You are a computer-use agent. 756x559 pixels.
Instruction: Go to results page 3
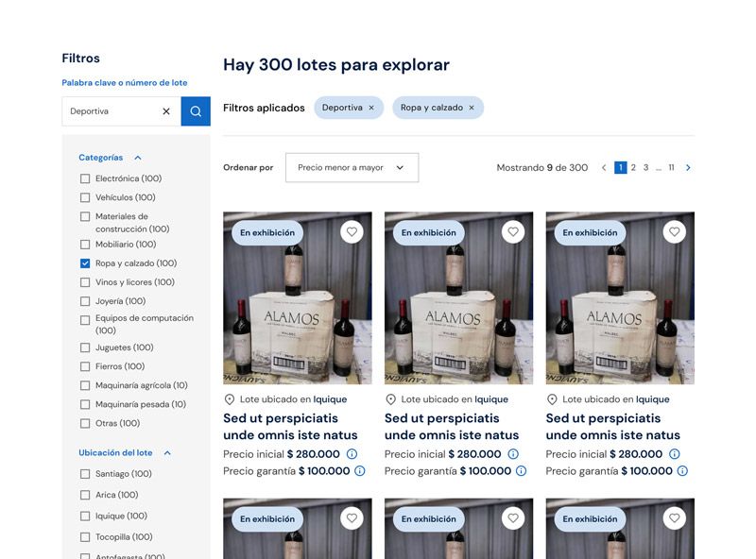[x=645, y=168]
